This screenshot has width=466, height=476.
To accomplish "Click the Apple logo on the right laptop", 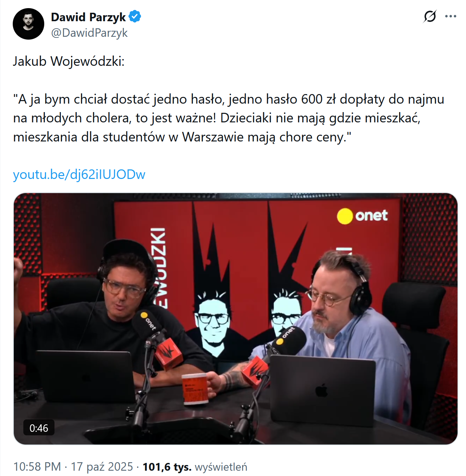I will (321, 391).
